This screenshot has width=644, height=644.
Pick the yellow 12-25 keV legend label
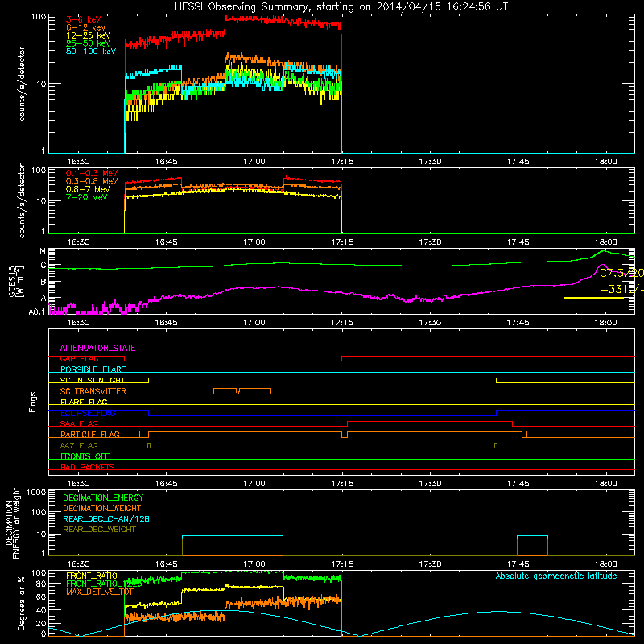89,35
